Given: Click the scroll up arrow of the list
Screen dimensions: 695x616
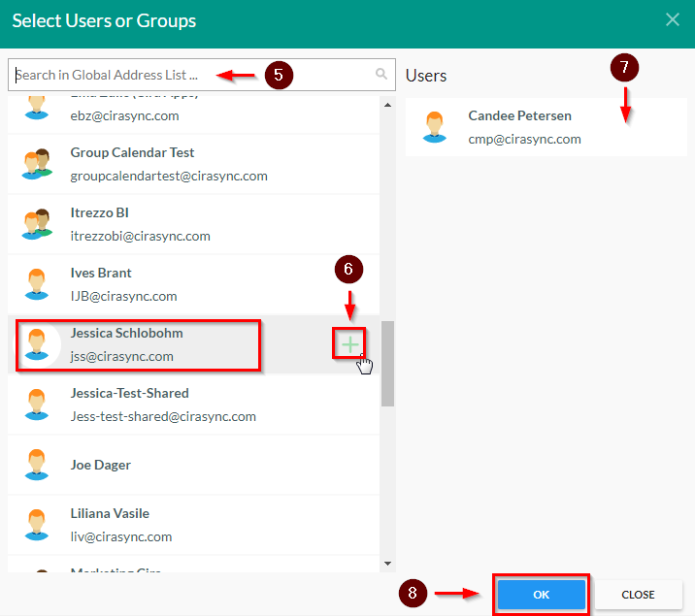Looking at the screenshot, I should 388,104.
